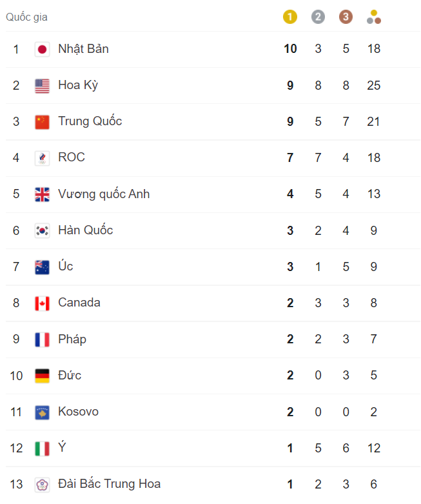Click the Quốc gia column header
This screenshot has width=421, height=504.
tap(26, 17)
